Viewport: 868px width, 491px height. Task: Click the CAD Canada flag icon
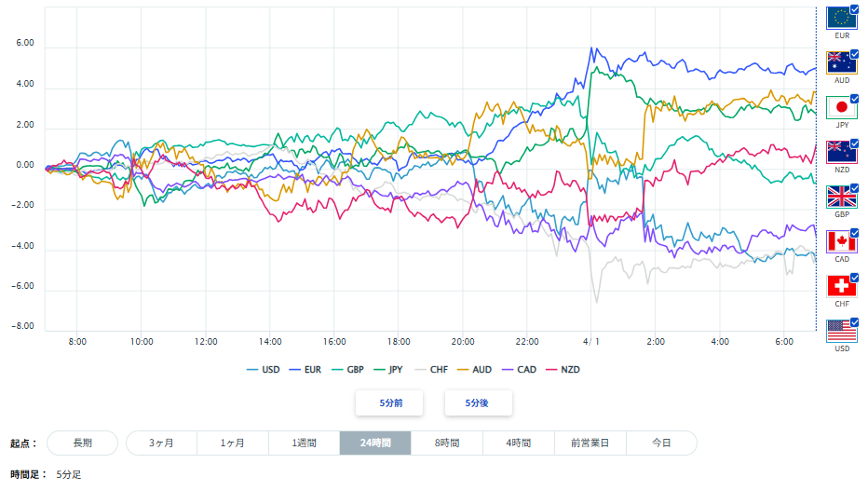click(x=841, y=242)
